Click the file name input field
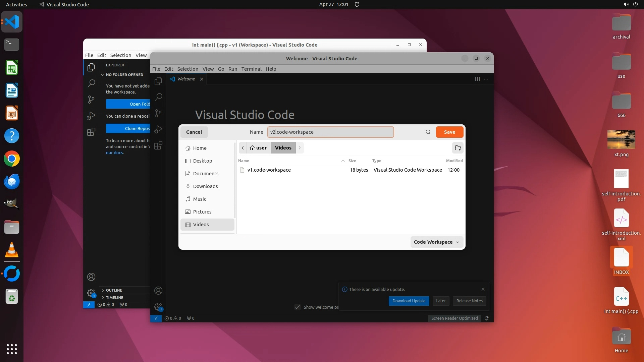 coord(330,132)
